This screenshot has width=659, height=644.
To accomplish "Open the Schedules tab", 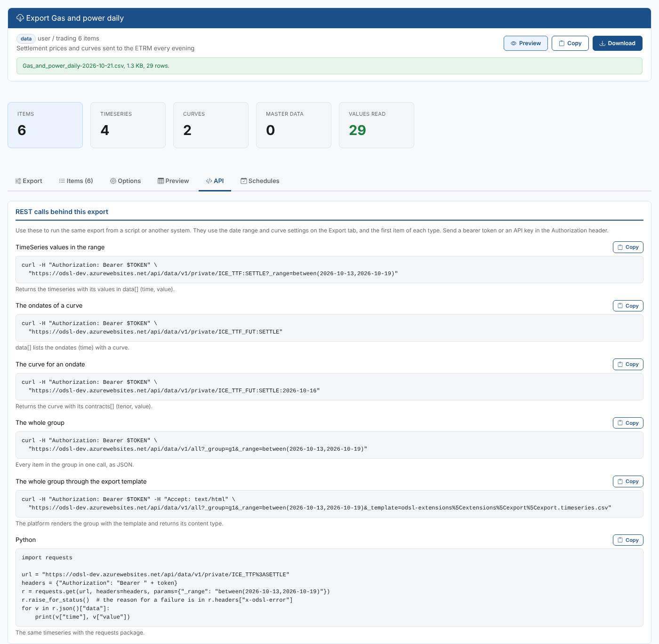I will (x=260, y=181).
